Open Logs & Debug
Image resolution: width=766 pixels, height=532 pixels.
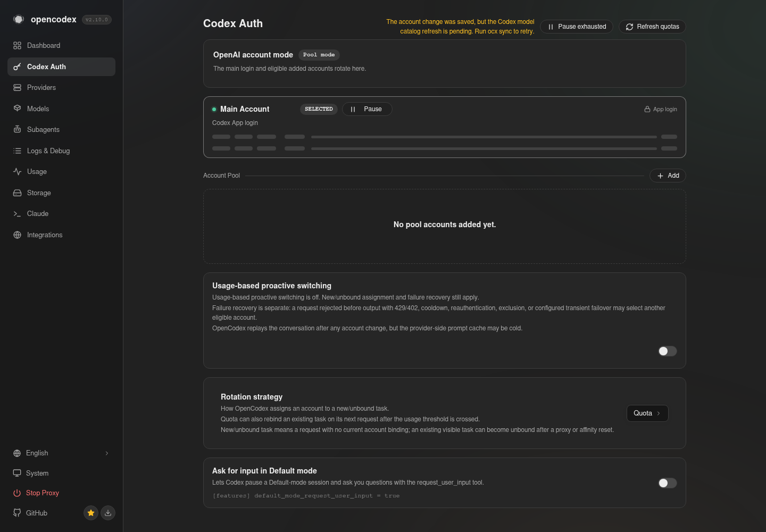tap(61, 151)
